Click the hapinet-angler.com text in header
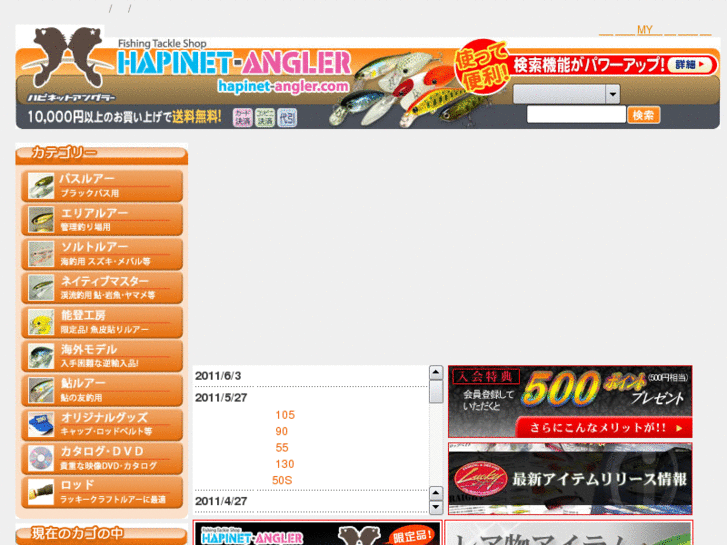The height and width of the screenshot is (545, 727). [283, 86]
